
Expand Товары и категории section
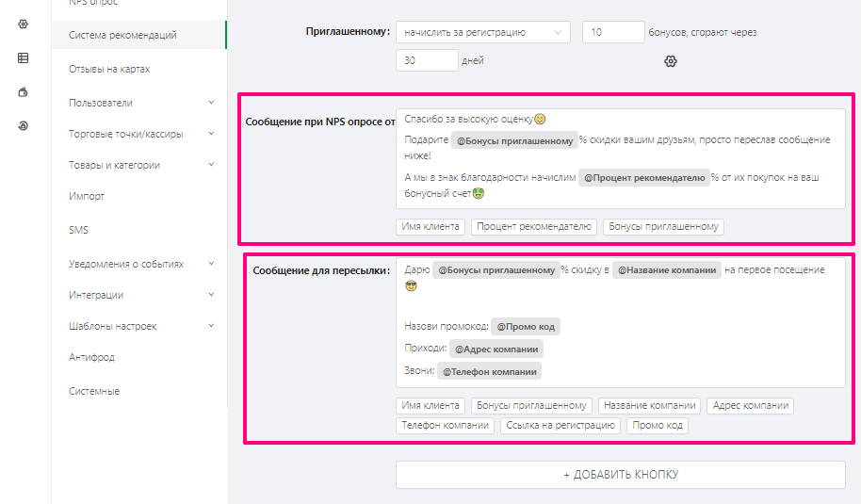139,165
